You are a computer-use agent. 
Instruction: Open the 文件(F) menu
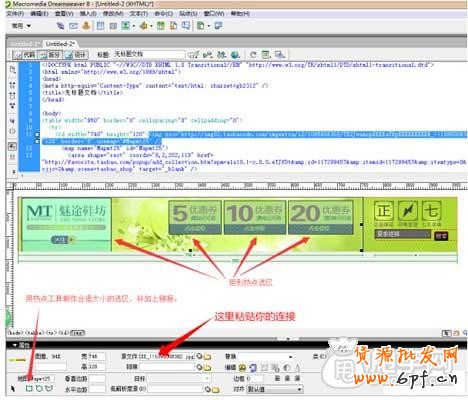pos(15,14)
